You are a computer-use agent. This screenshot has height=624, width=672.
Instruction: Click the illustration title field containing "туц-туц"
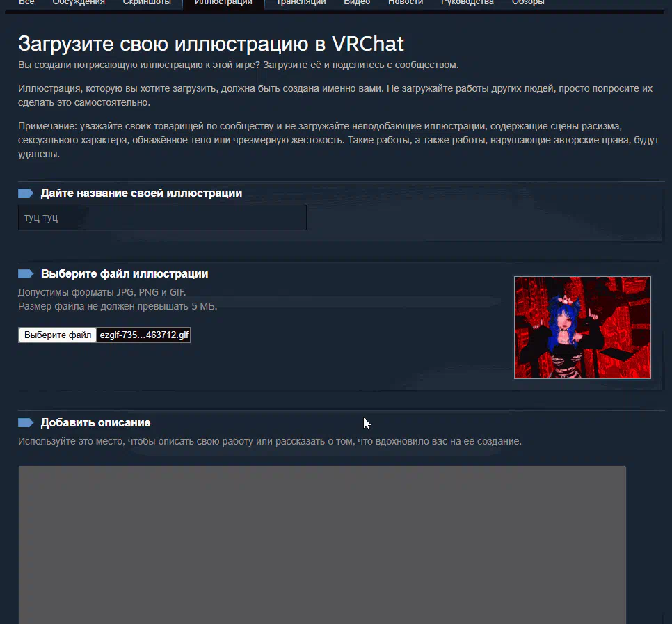(162, 217)
